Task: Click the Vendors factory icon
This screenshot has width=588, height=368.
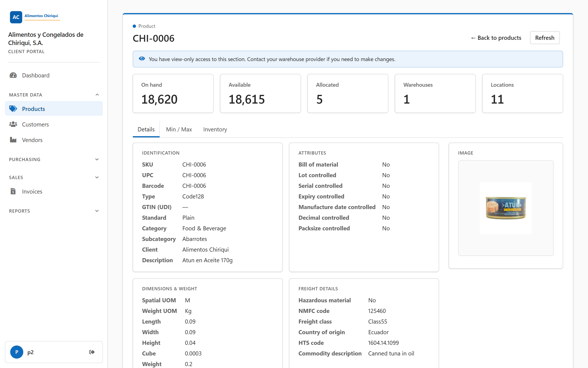Action: pos(13,140)
